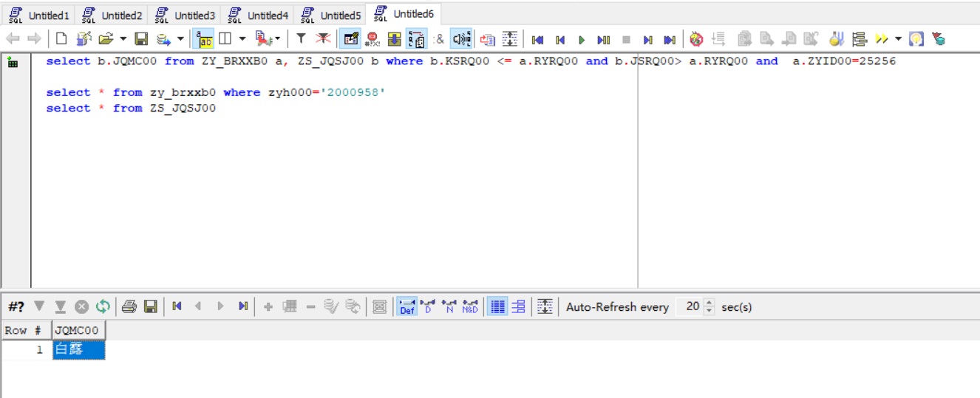Step to previous statement icon
Screen dimensions: 980x398
point(560,39)
